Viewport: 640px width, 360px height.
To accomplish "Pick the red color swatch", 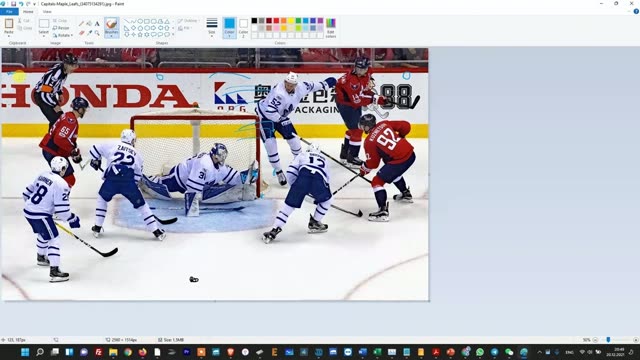I will coord(276,21).
